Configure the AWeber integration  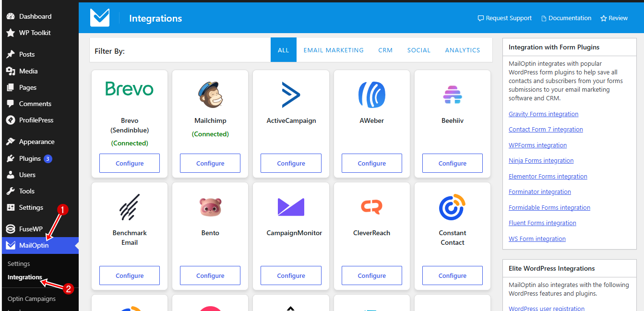(x=372, y=163)
